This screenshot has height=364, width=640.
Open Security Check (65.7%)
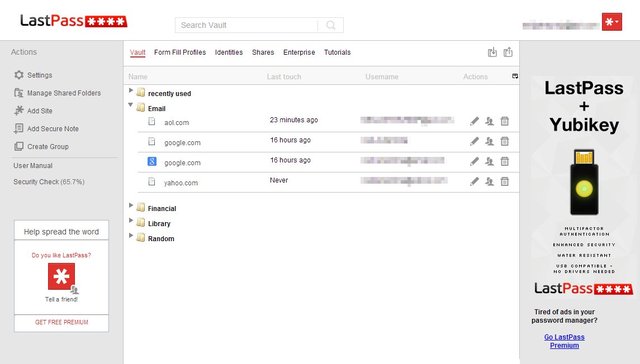pos(49,182)
